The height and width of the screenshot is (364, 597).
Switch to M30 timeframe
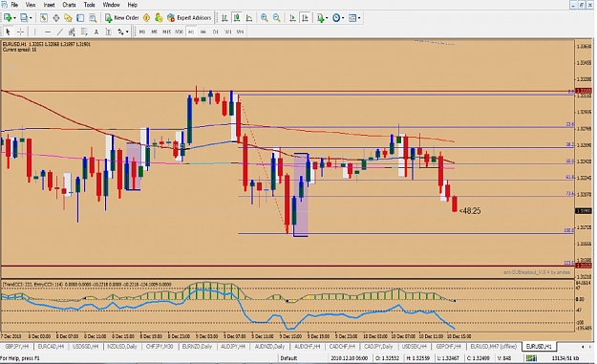(179, 32)
